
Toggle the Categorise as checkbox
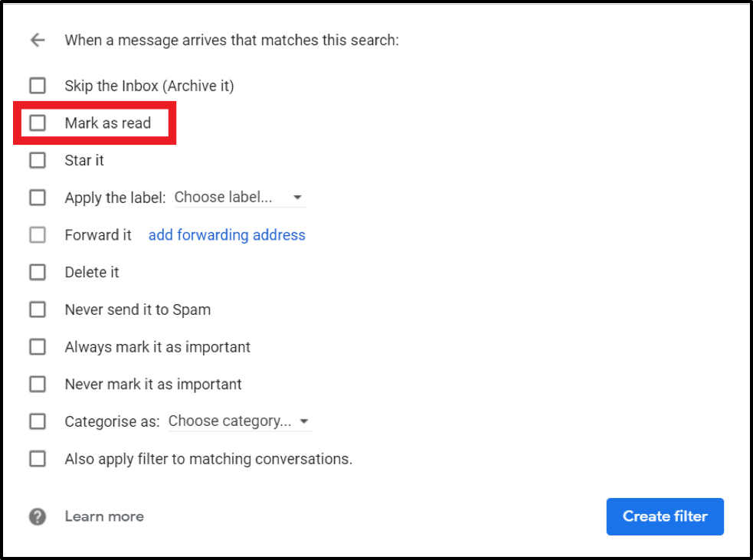(x=38, y=421)
